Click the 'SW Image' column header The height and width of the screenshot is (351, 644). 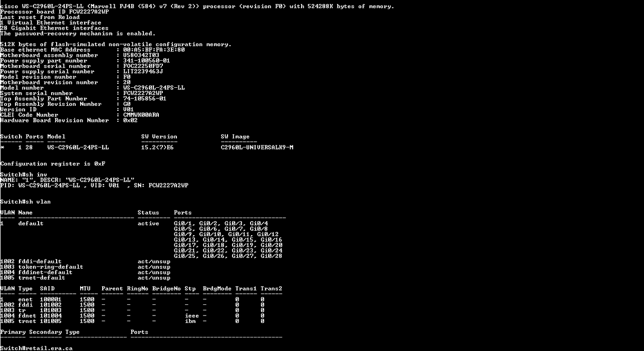tap(236, 137)
